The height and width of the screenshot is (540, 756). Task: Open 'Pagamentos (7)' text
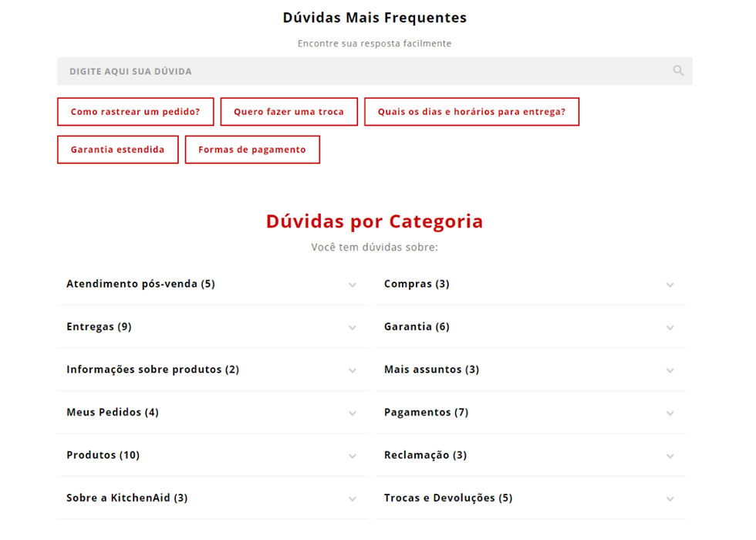tap(426, 412)
